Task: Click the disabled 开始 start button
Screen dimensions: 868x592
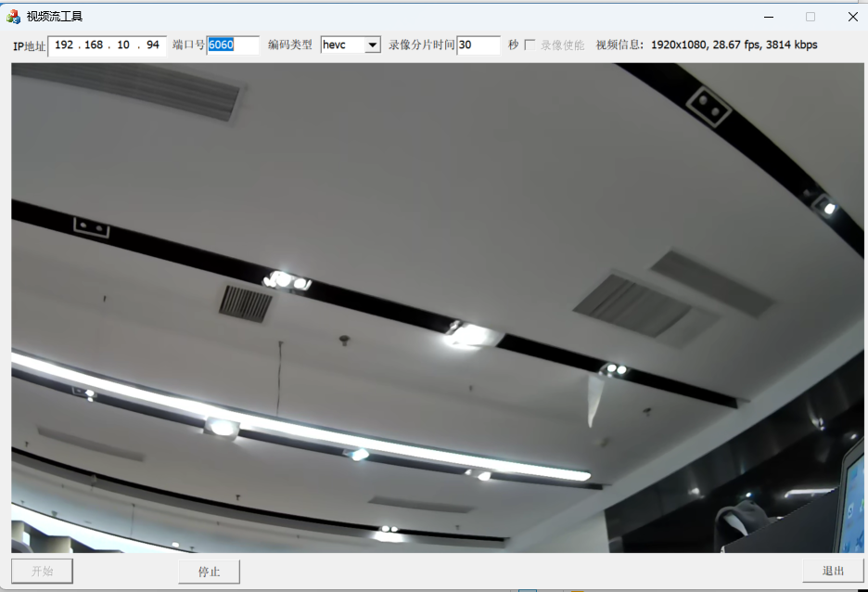Action: [x=42, y=572]
